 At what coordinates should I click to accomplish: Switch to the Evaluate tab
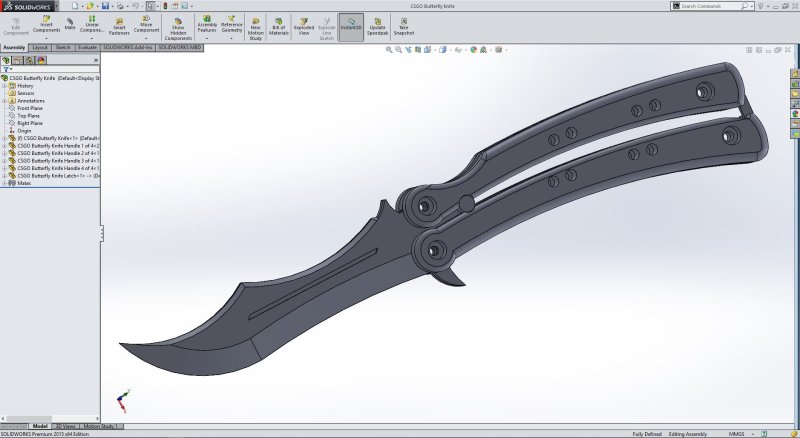coord(87,47)
